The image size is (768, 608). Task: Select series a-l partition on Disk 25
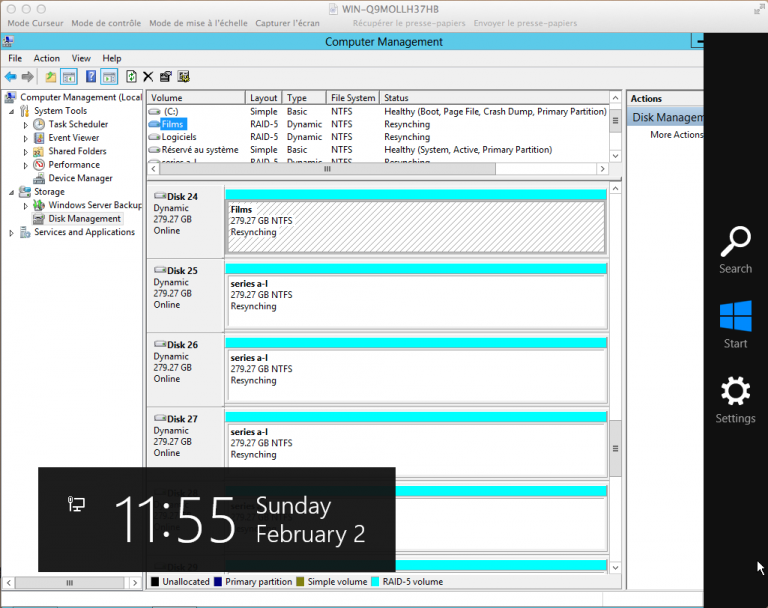[416, 301]
